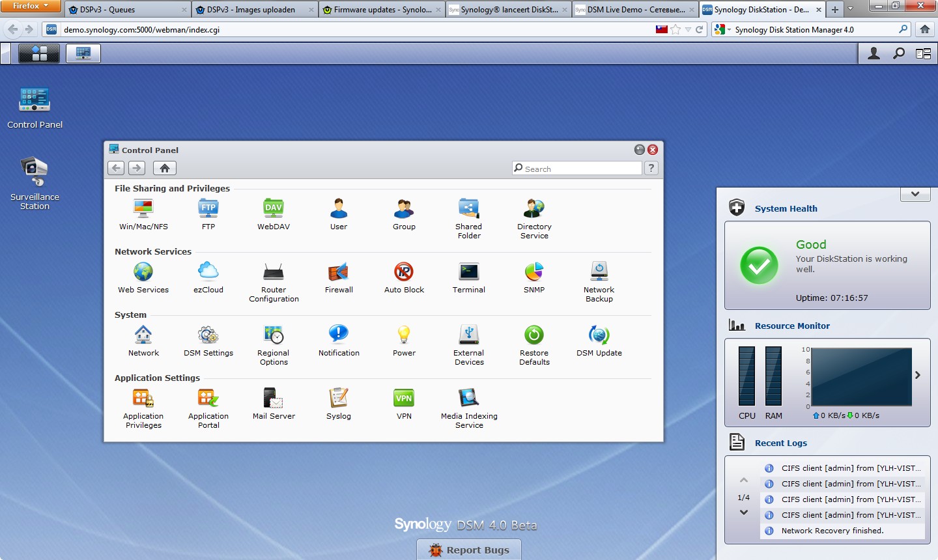
Task: Go back in Control Panel
Action: click(116, 168)
